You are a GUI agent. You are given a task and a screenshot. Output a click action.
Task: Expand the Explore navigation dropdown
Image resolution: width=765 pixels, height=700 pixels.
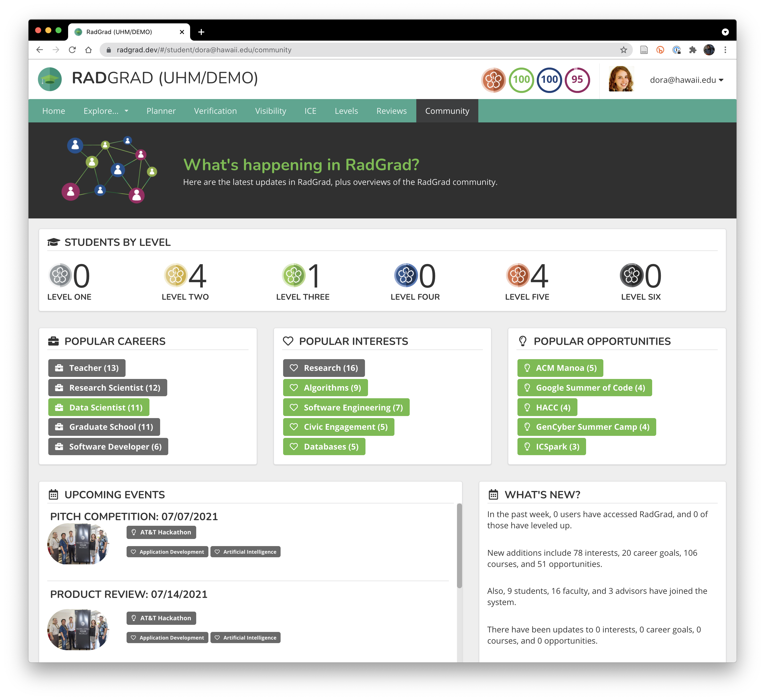106,111
